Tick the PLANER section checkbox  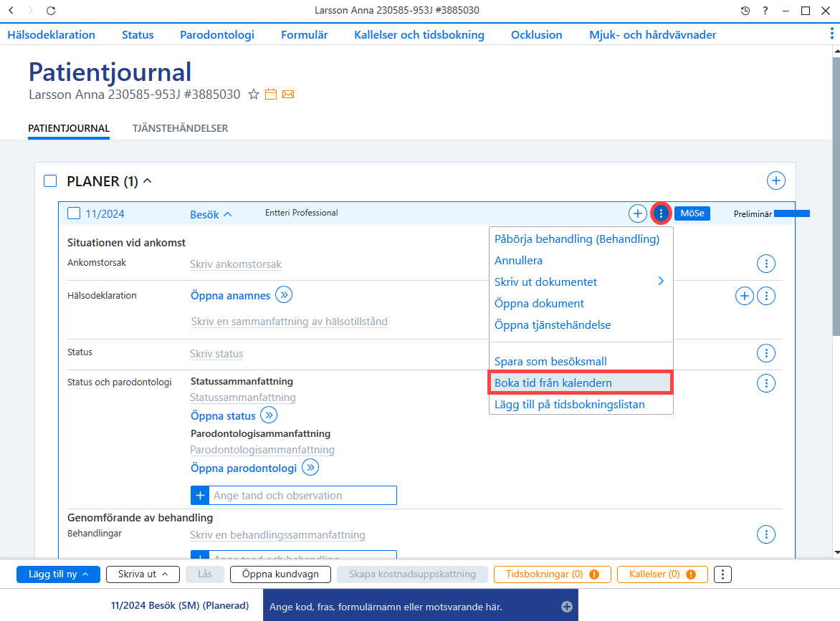(x=50, y=181)
